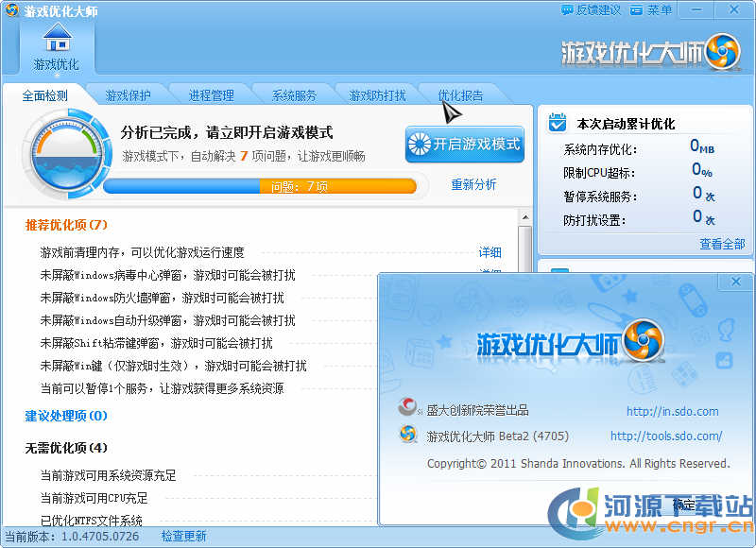Select the Windows防火墙弹窗 item
The width and height of the screenshot is (756, 548).
[x=162, y=298]
